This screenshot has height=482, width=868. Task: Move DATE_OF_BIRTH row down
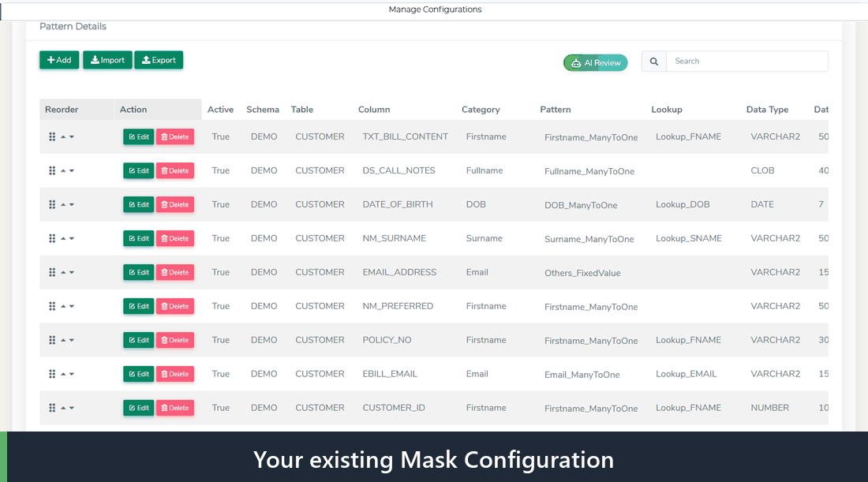tap(71, 204)
